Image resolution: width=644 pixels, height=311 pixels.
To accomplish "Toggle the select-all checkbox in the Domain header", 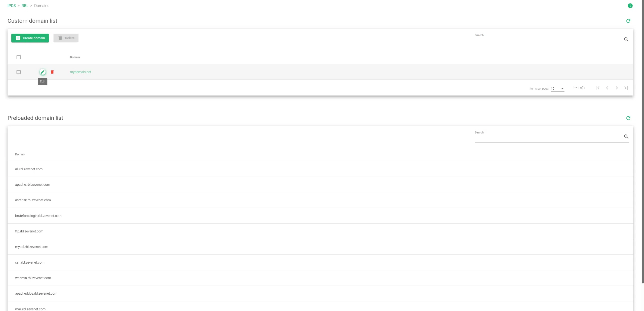I will point(19,57).
